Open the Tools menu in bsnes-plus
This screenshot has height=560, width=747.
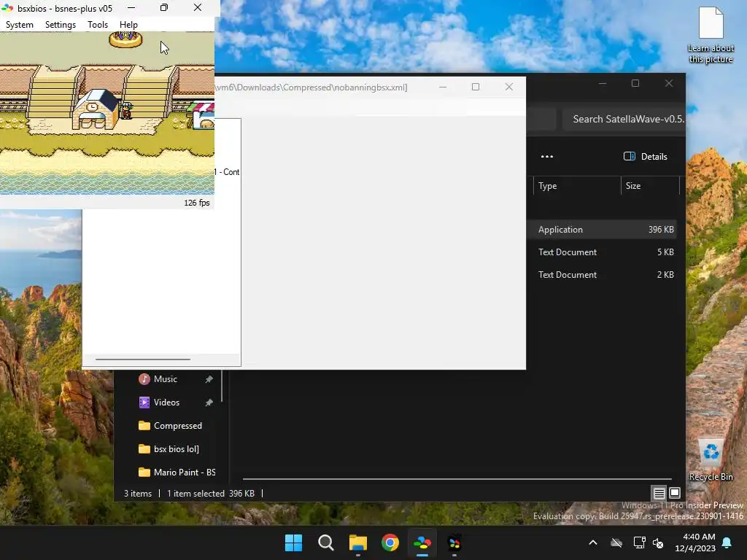[x=98, y=25]
